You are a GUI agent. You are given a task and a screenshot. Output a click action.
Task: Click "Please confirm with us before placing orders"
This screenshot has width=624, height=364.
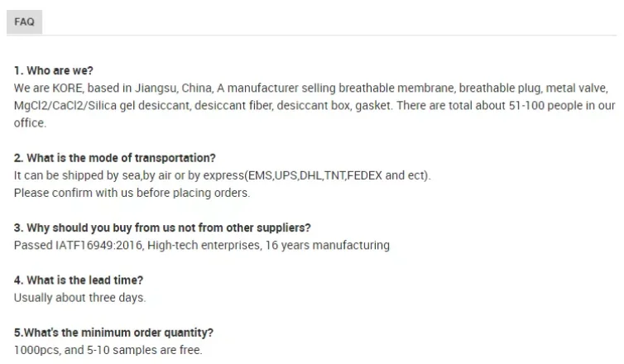(132, 193)
